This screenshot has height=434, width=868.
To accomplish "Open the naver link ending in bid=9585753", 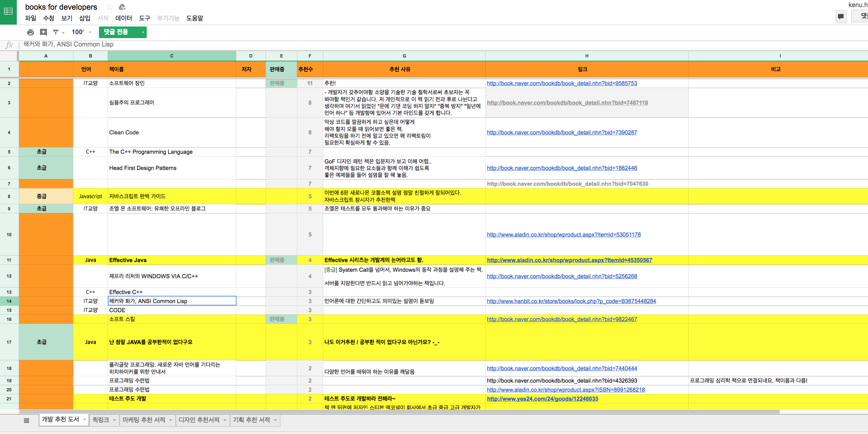I will tap(562, 83).
